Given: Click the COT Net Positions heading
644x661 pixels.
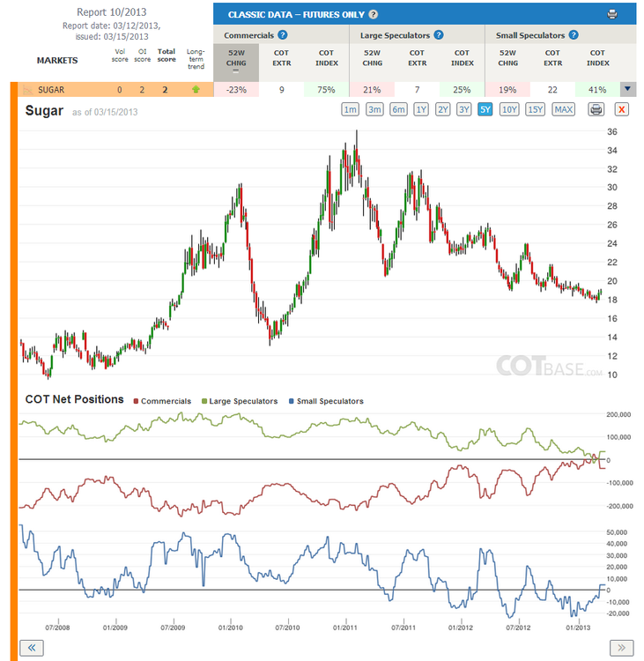Looking at the screenshot, I should pyautogui.click(x=75, y=399).
